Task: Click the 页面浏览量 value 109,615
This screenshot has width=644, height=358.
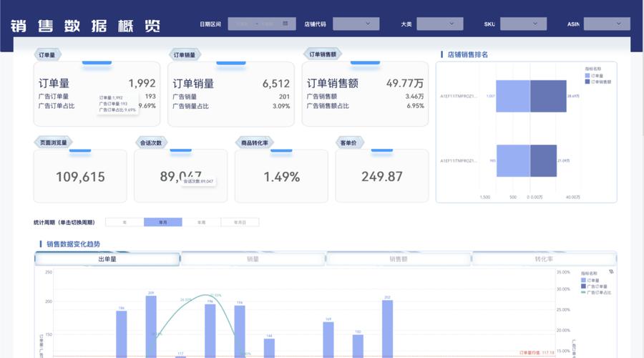Action: (80, 177)
